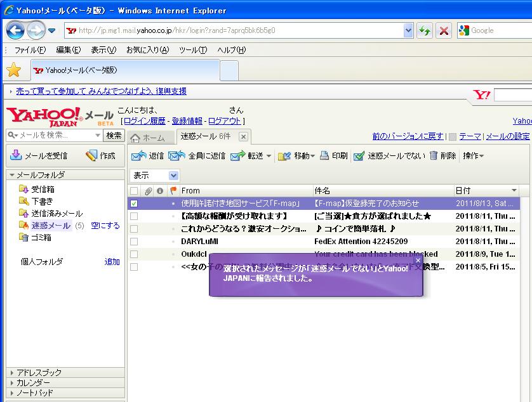Collapse the メールフォルダ section
The image size is (532, 402).
13,175
